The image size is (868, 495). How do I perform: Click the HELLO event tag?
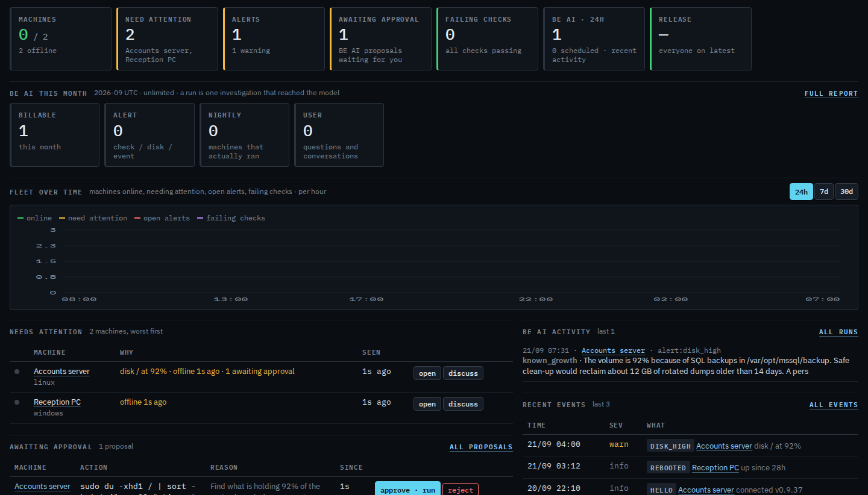[x=661, y=490]
